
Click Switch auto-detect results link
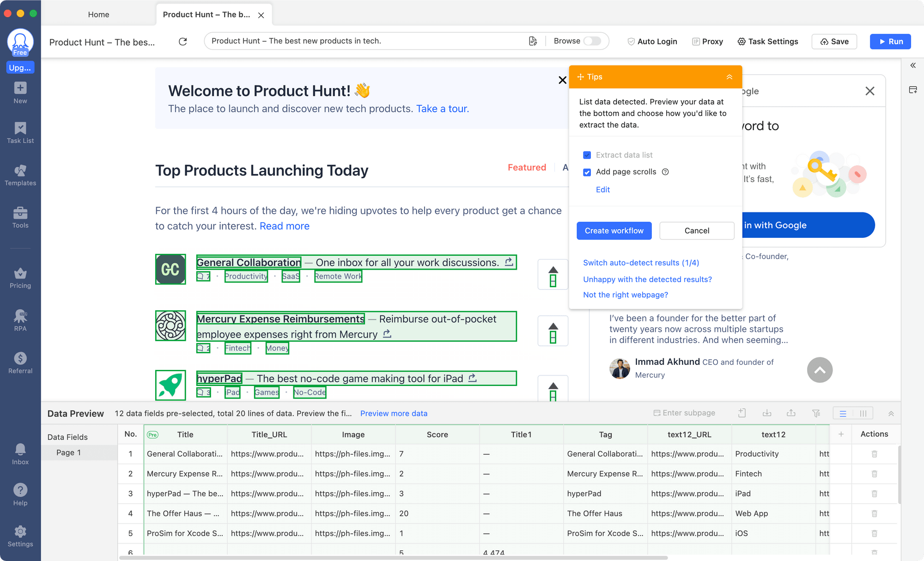point(641,263)
